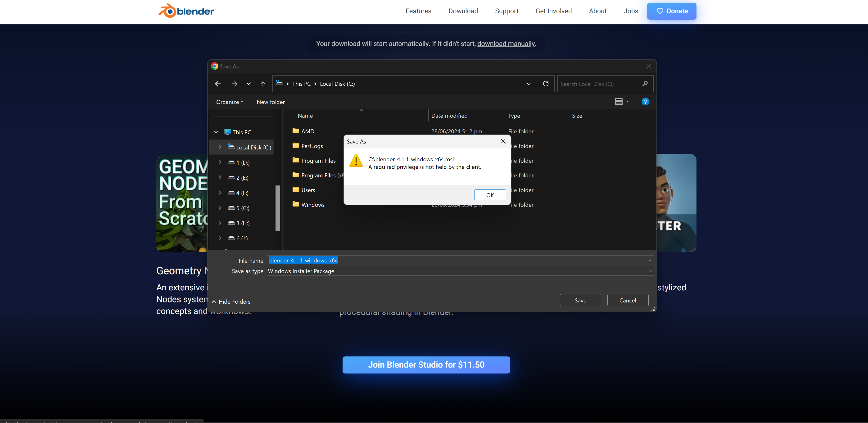This screenshot has width=868, height=423.
Task: Expand the 5 (G:) drive node
Action: click(x=220, y=208)
